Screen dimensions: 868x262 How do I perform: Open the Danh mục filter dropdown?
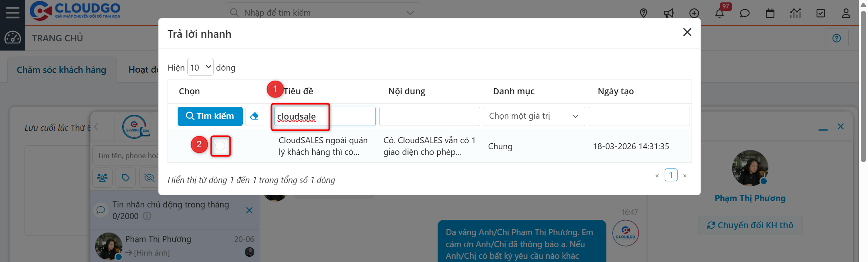click(534, 116)
